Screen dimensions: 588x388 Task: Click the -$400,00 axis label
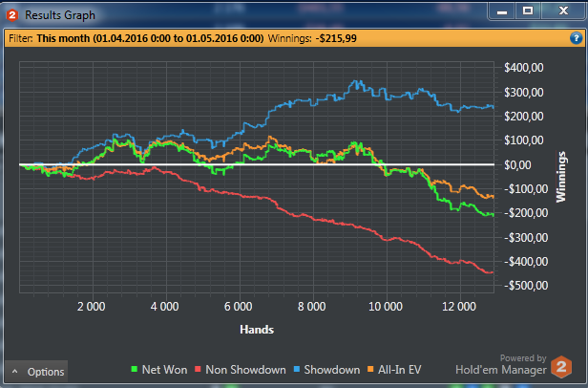point(526,262)
